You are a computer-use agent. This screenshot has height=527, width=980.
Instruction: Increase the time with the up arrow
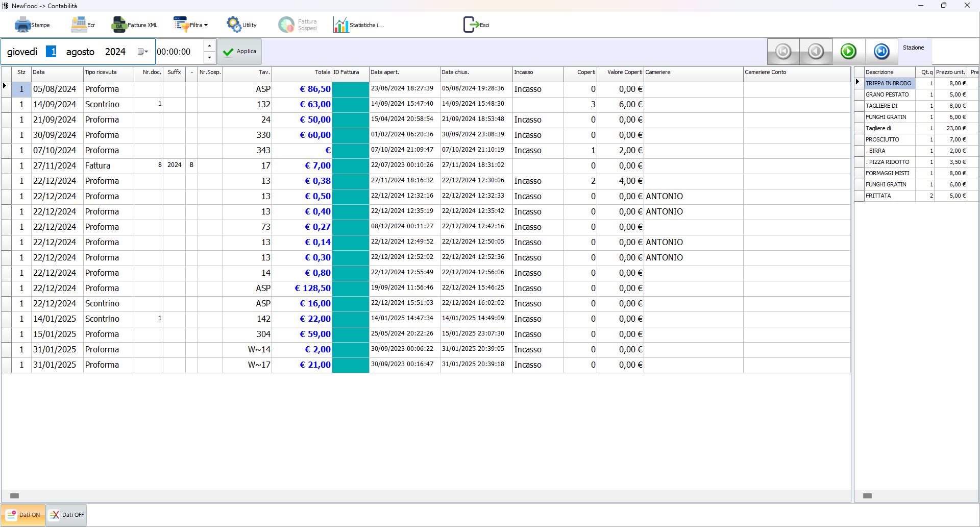coord(209,46)
